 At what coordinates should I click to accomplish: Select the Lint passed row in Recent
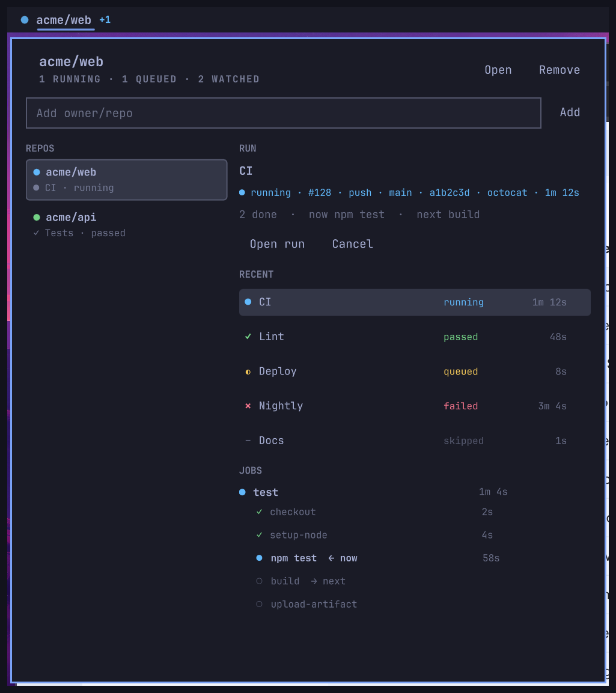point(415,337)
